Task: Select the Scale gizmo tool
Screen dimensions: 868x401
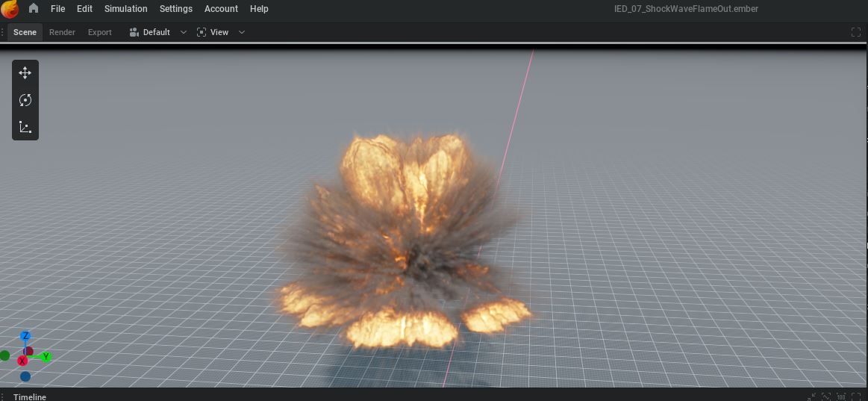Action: click(x=25, y=127)
